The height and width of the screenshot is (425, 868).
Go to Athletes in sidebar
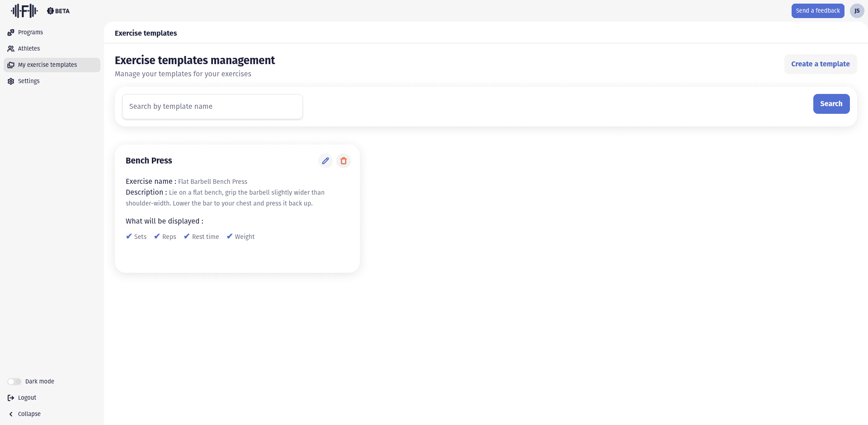(29, 49)
